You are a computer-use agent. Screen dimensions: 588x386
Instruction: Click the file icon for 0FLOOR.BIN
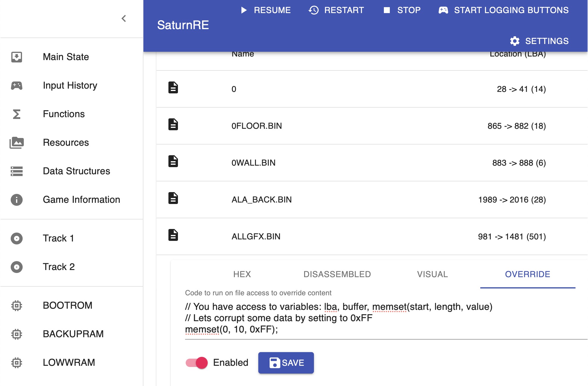coord(173,125)
